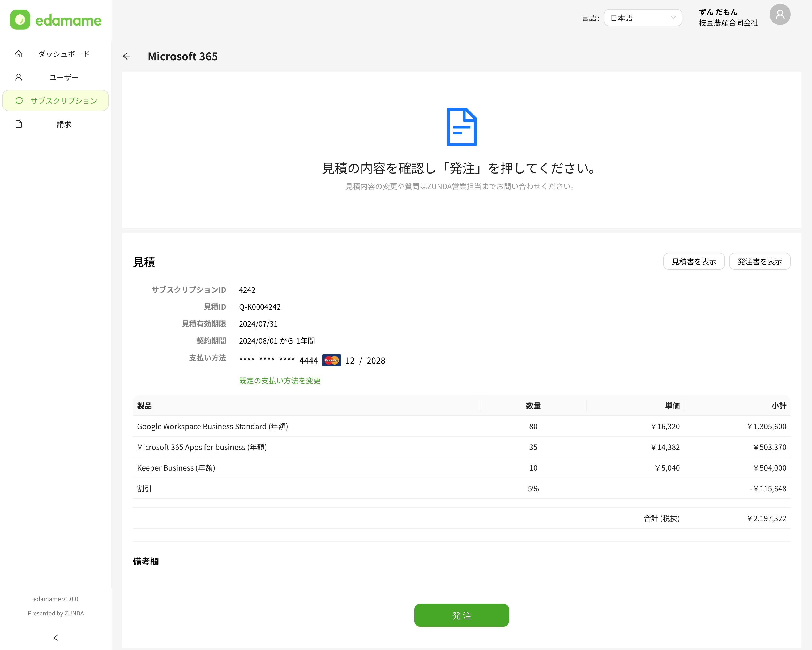Select 請求 in the sidebar

(x=64, y=124)
